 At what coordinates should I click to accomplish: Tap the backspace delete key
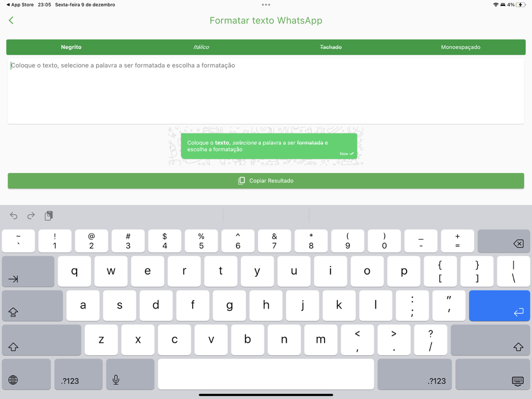pyautogui.click(x=503, y=241)
